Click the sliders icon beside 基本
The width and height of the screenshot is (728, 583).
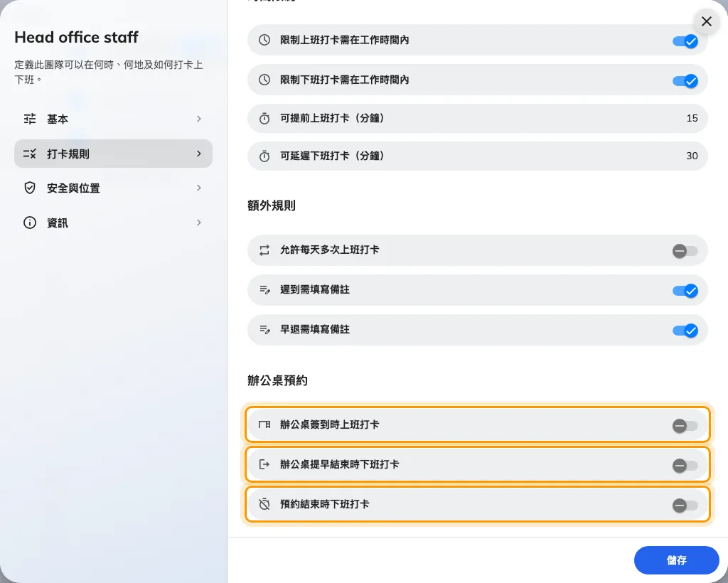coord(30,119)
